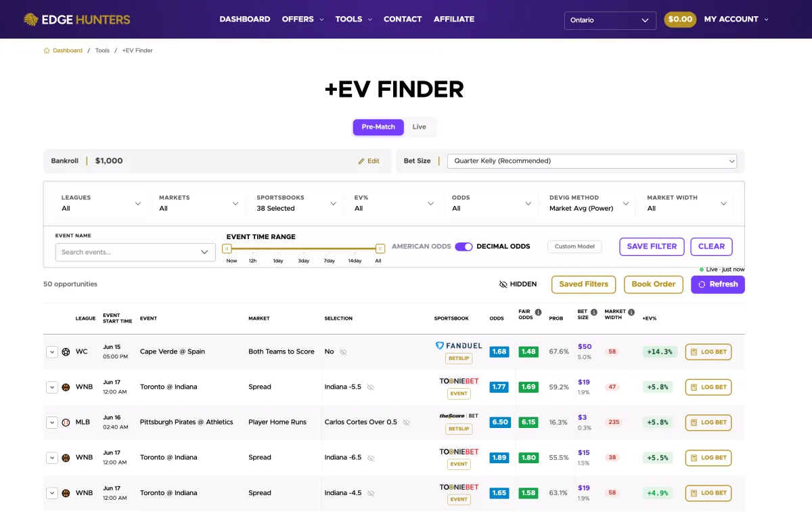Image resolution: width=812 pixels, height=512 pixels.
Task: Click basketball icon in Indiana -6.5 row
Action: click(x=66, y=457)
